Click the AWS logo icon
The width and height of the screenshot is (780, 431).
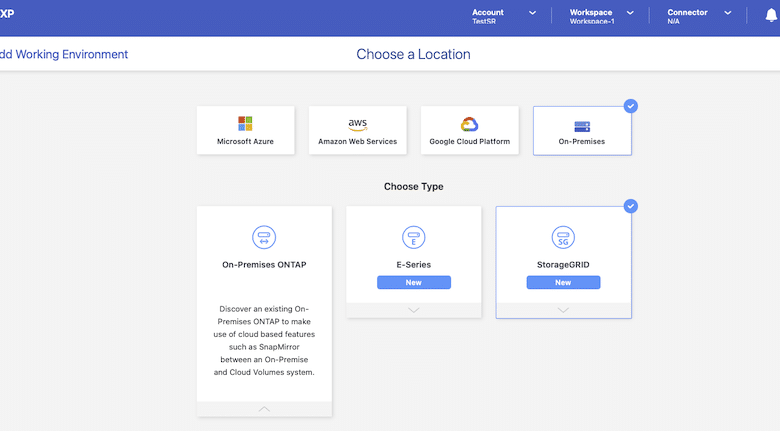[x=357, y=124]
